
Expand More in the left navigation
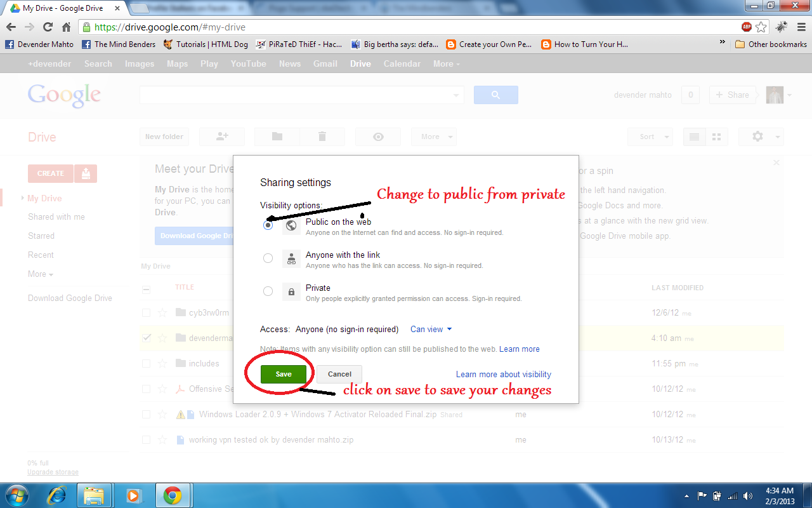click(41, 274)
